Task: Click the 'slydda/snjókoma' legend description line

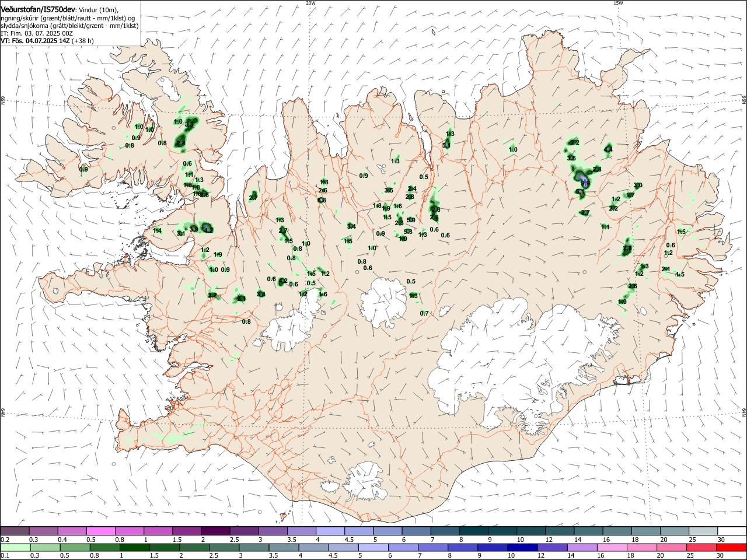Action: tap(69, 26)
